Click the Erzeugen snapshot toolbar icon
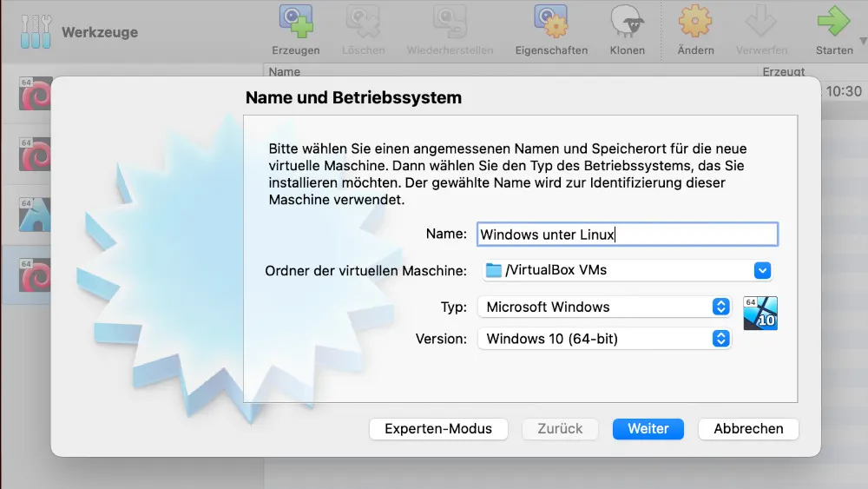The width and height of the screenshot is (868, 489). pyautogui.click(x=296, y=22)
